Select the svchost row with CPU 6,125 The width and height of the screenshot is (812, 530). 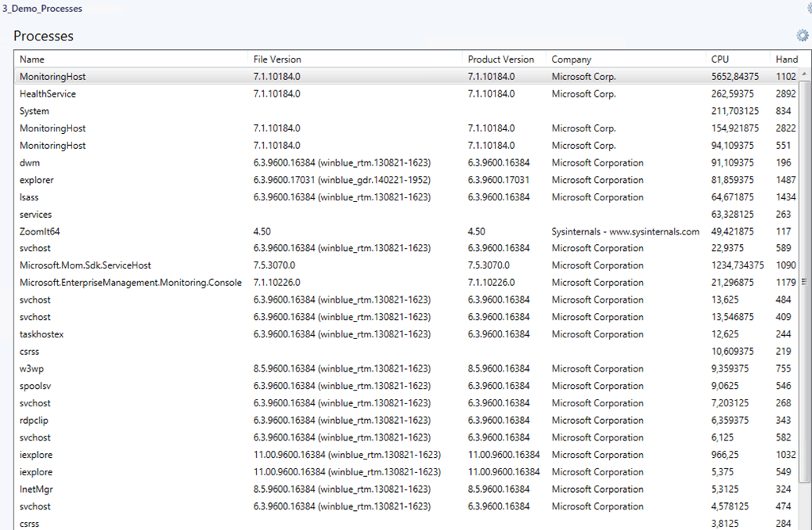click(407, 437)
